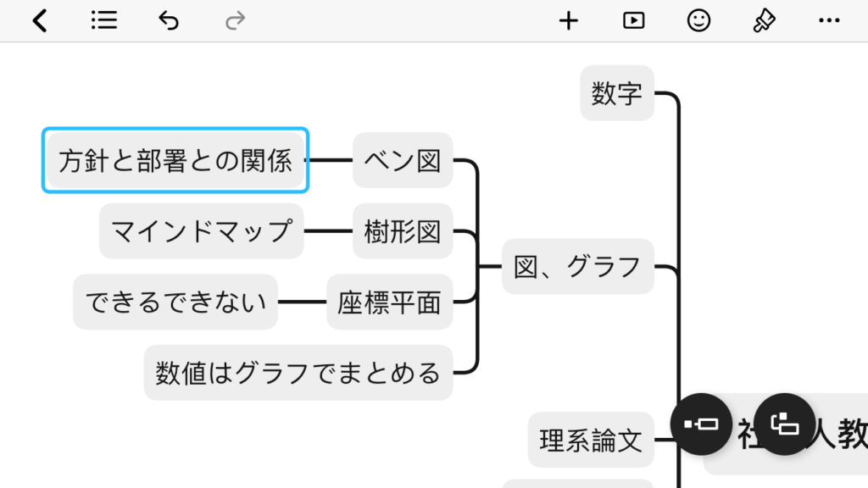Viewport: 868px width, 488px height.
Task: Select the 方針と部署との関係 node
Action: [x=175, y=160]
